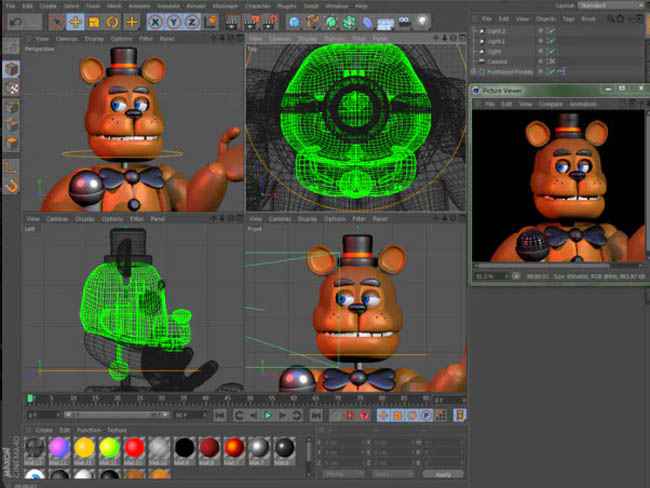This screenshot has height=488, width=650.
Task: Add a Cube primitive from toolbar
Action: coord(294,22)
